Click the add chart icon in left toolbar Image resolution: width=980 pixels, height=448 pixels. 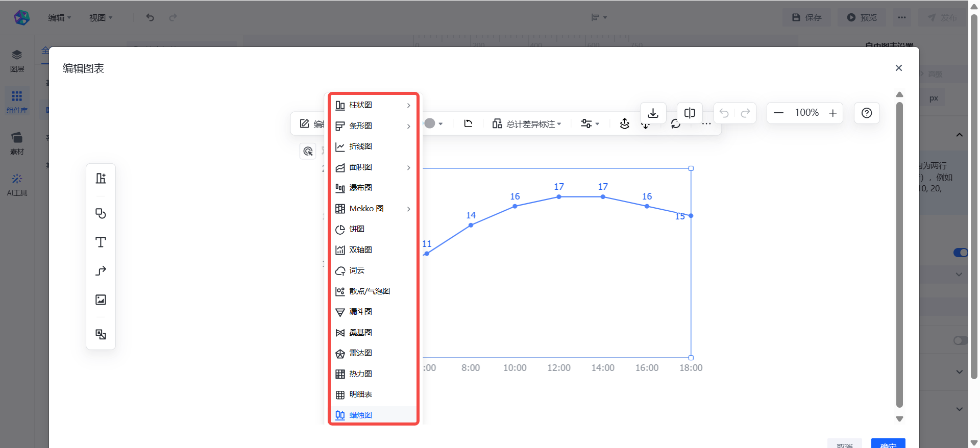(101, 178)
